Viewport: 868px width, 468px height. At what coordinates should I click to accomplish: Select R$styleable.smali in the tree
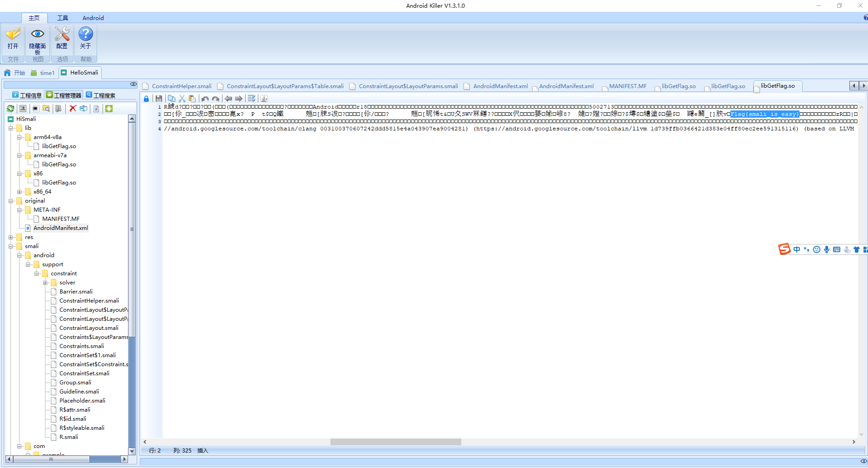pyautogui.click(x=82, y=428)
